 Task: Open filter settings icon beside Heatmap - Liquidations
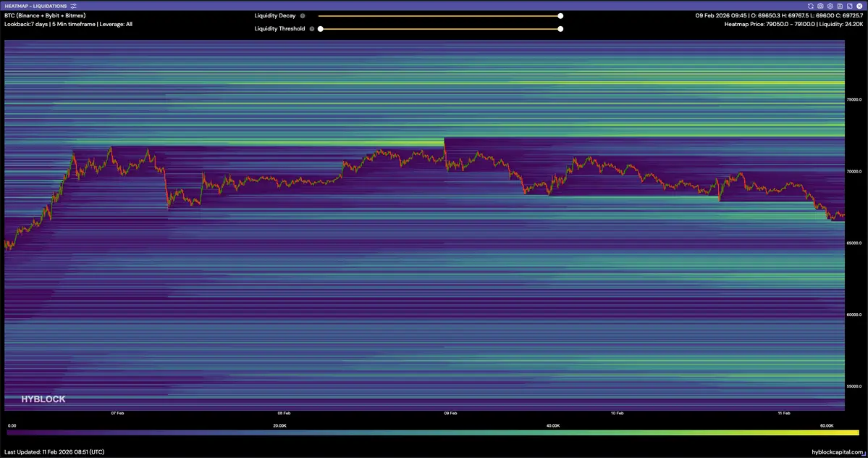pos(74,6)
